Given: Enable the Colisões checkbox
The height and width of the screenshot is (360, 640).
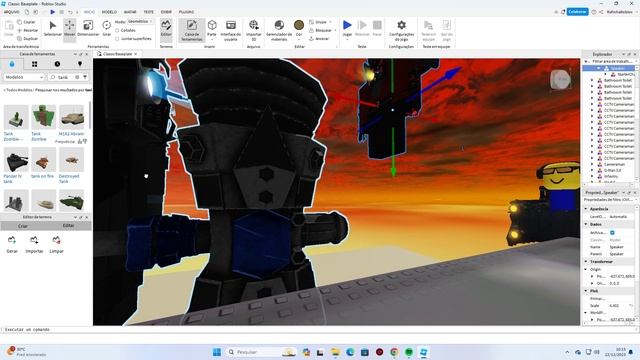Looking at the screenshot, I should coord(117,30).
